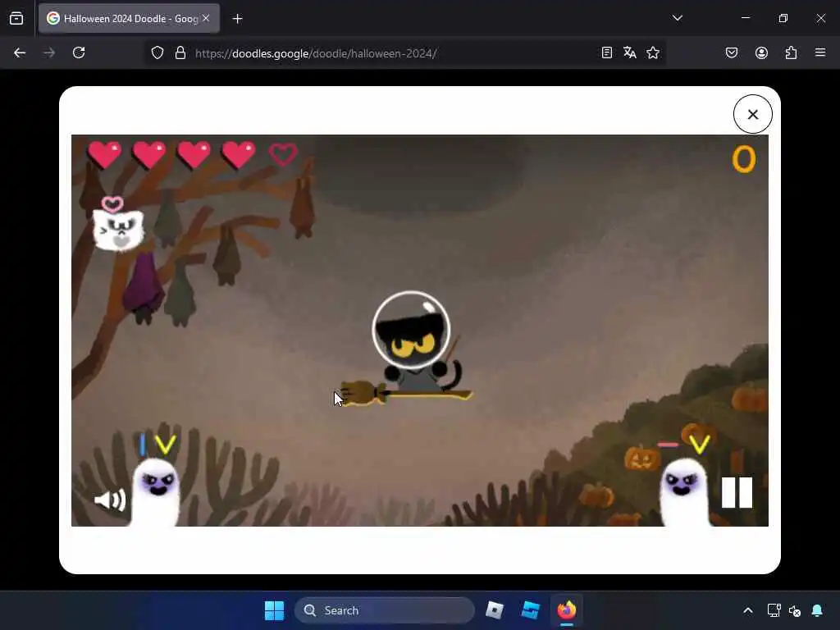840x630 pixels.
Task: Close the doodle overlay with X button
Action: point(753,114)
